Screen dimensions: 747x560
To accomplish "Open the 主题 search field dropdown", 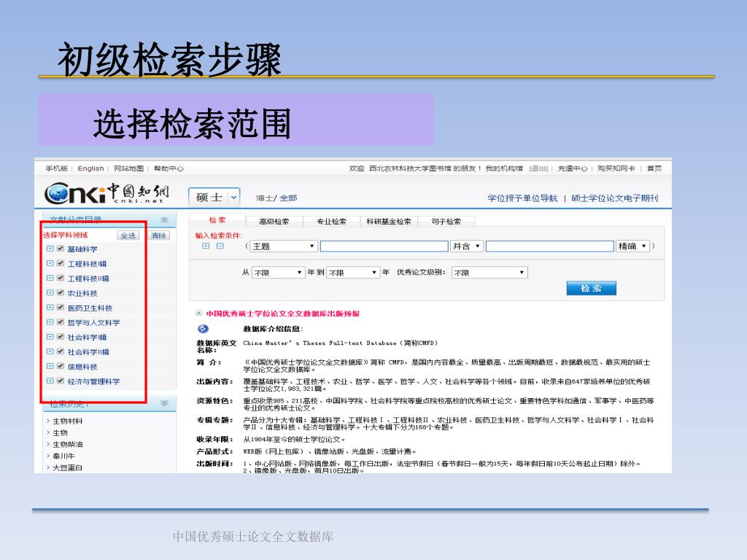I will tap(283, 246).
